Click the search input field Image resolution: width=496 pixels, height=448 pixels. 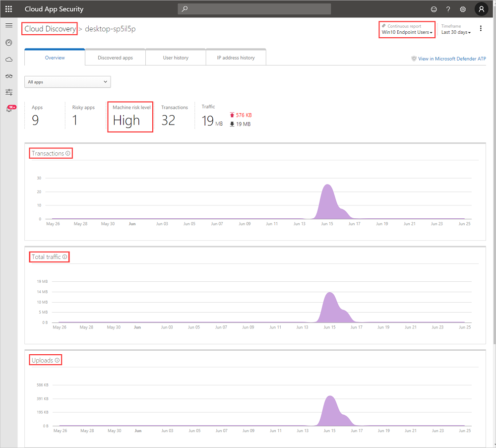(254, 9)
